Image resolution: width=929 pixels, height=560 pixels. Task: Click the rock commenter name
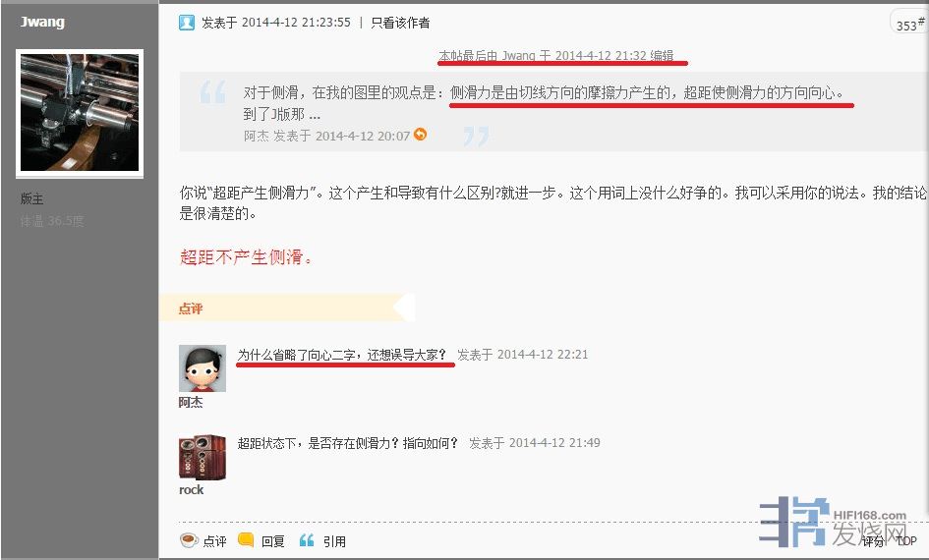point(191,490)
